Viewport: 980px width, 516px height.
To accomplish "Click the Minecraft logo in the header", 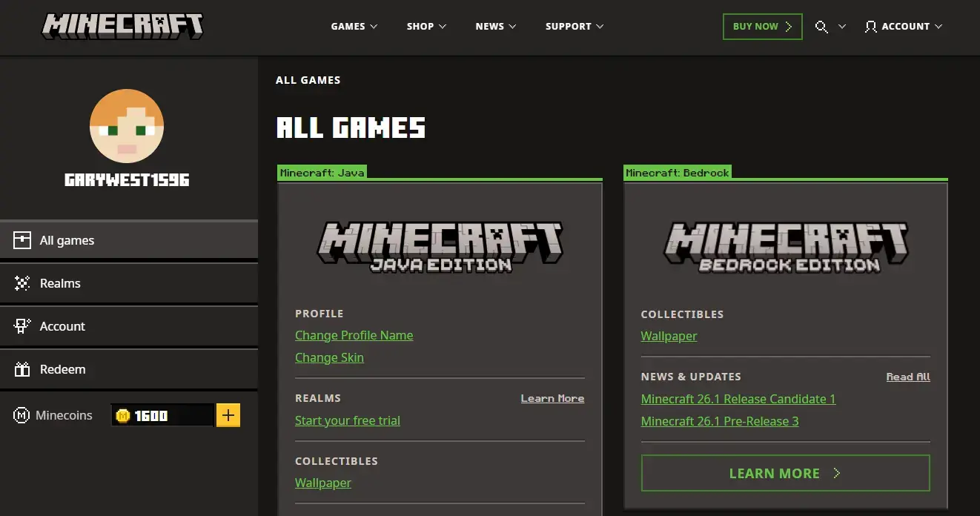I will pyautogui.click(x=122, y=26).
